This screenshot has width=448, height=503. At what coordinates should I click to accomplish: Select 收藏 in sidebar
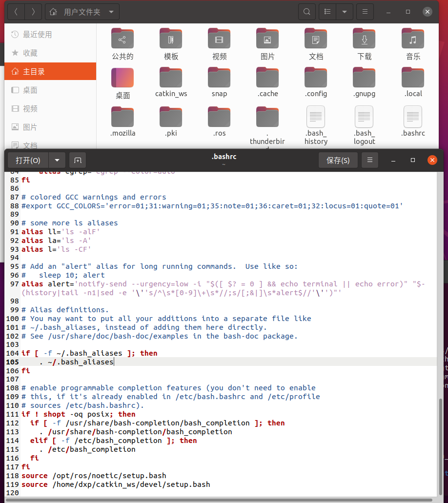coord(50,53)
